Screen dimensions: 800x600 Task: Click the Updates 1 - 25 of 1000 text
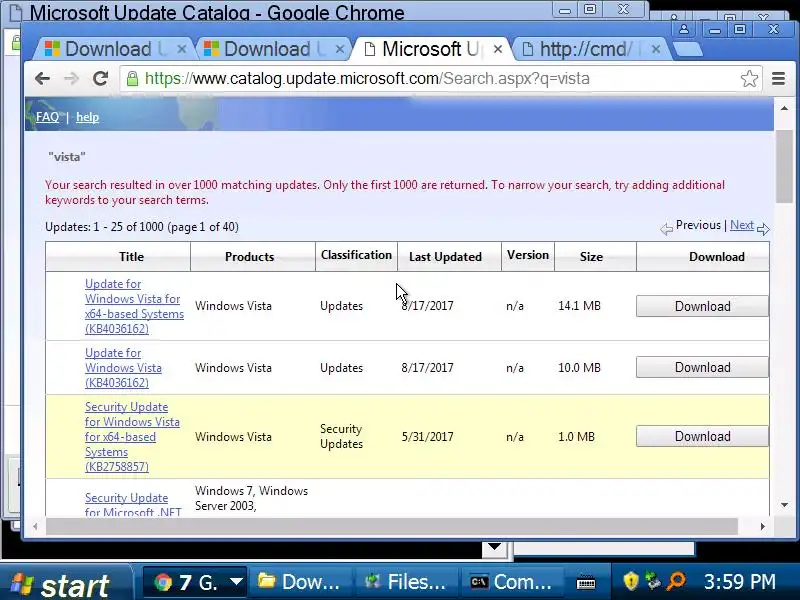click(142, 227)
